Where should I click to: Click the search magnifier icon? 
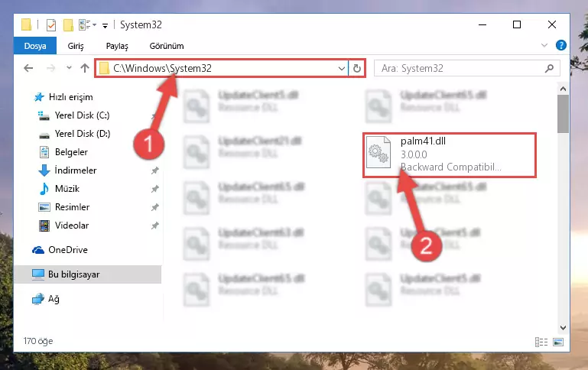click(549, 68)
